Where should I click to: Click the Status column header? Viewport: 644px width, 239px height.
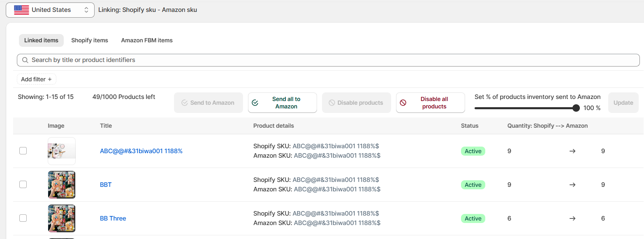470,126
